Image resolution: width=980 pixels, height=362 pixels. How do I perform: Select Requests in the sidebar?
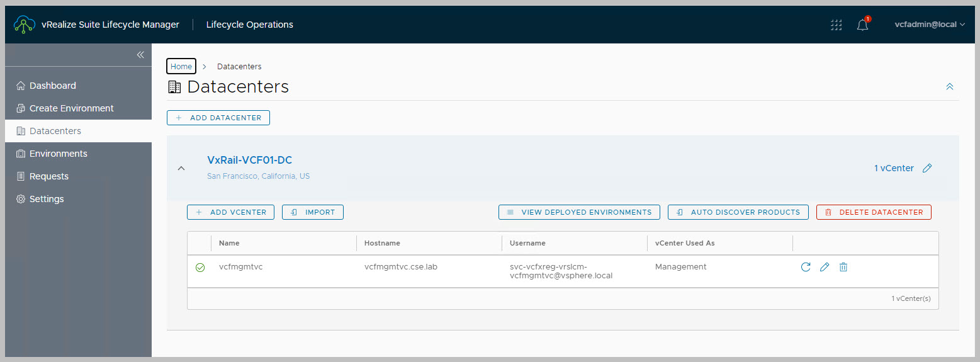49,176
